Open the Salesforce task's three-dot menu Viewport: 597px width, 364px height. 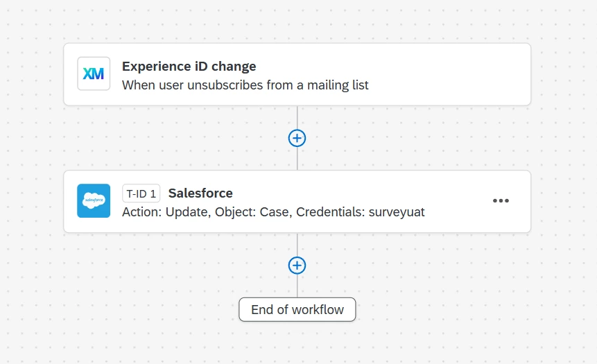[501, 201]
